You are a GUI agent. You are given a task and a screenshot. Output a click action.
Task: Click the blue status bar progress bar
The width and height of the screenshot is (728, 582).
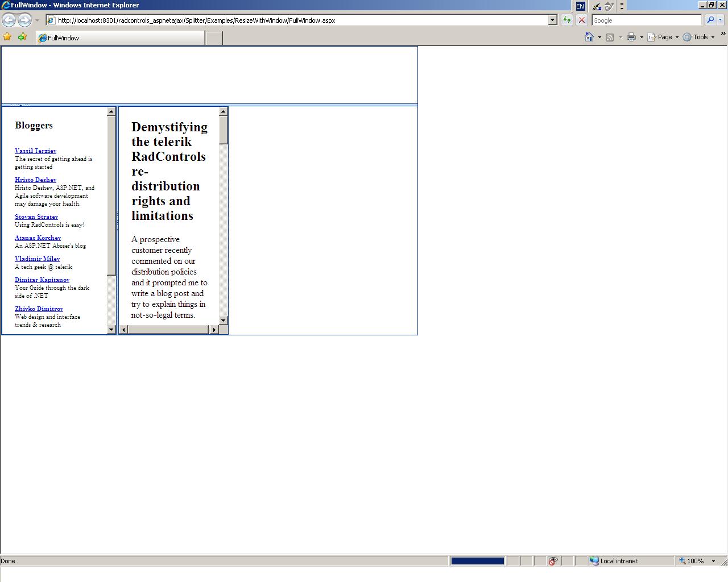click(x=478, y=561)
